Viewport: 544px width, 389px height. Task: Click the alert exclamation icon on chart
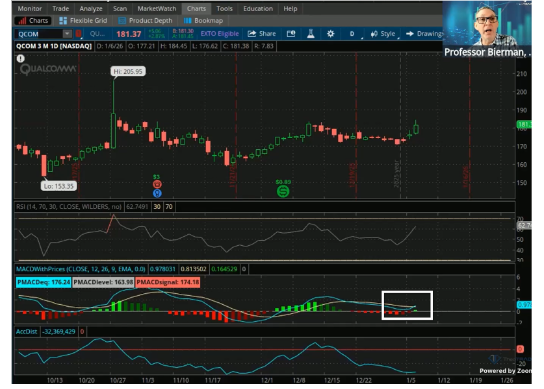tap(21, 59)
